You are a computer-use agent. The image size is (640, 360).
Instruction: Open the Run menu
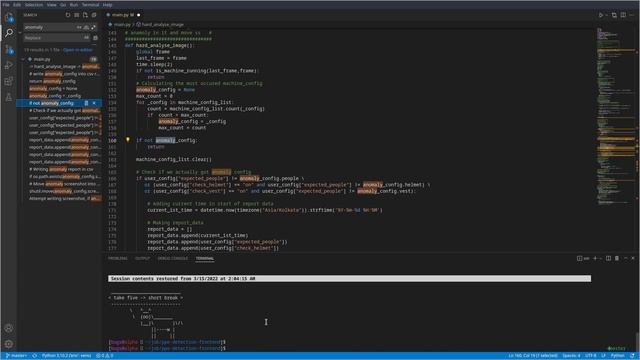[x=74, y=5]
